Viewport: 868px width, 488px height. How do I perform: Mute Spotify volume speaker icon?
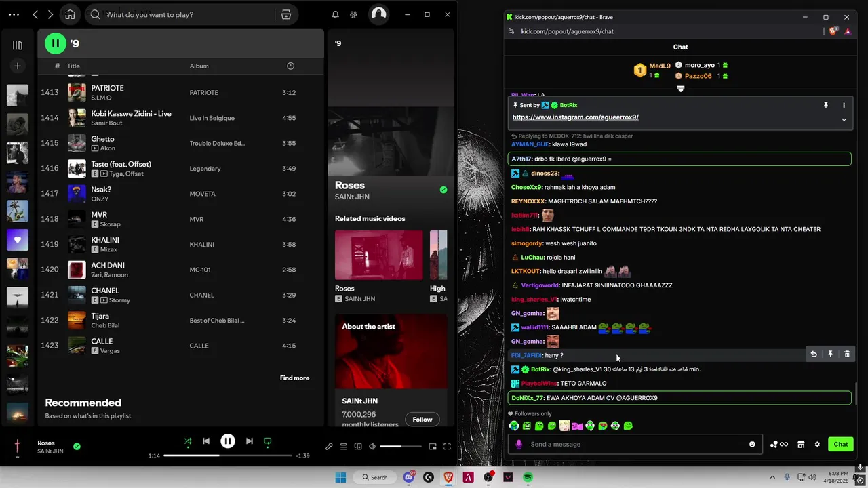pos(372,447)
